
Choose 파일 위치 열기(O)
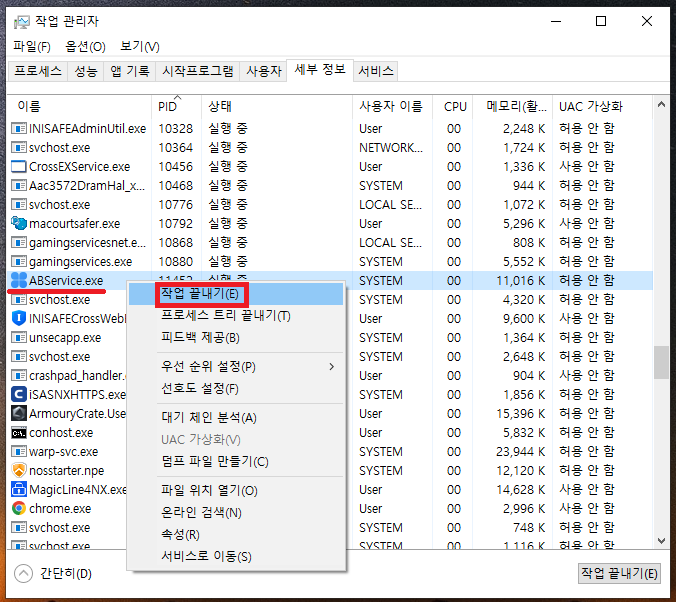[x=236, y=490]
